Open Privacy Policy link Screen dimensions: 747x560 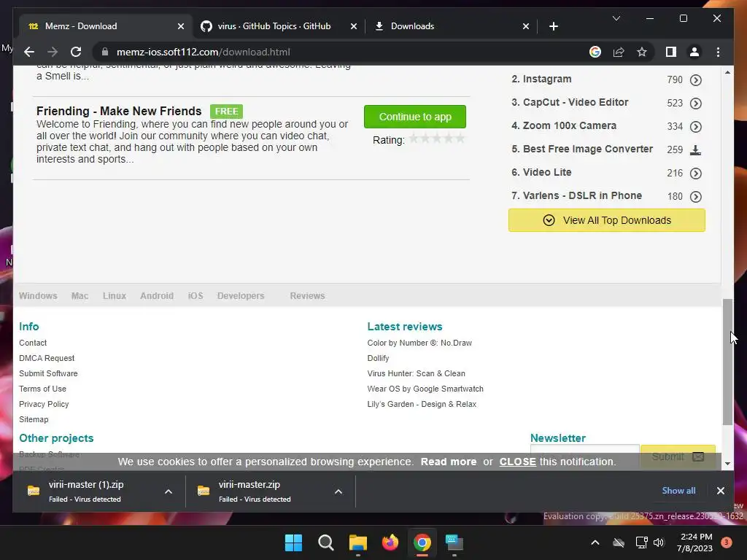(x=44, y=404)
